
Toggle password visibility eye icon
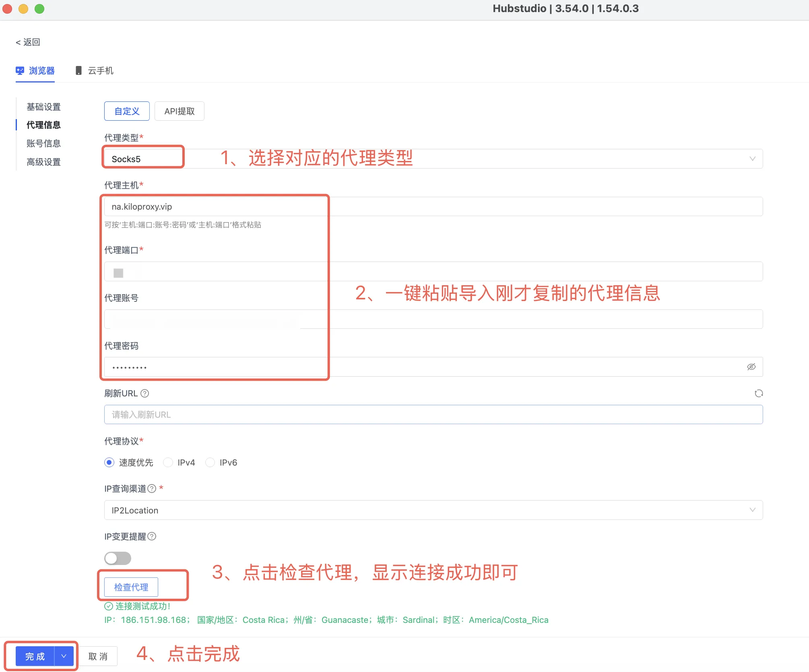(751, 367)
